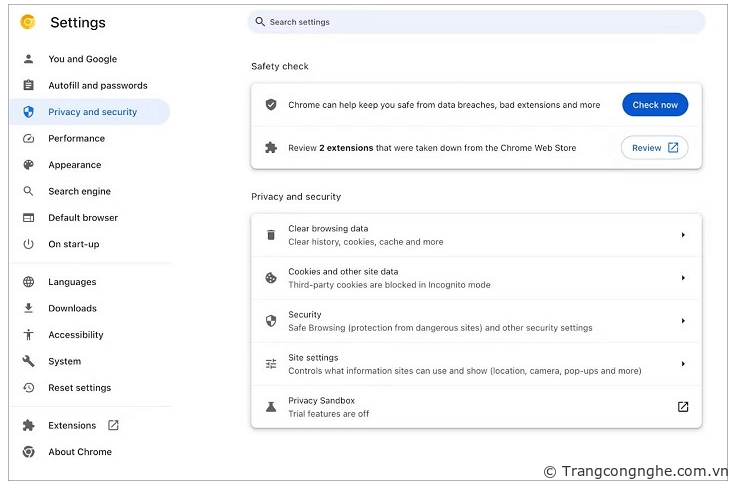Click the Performance gauge icon in sidebar
Image resolution: width=739 pixels, height=489 pixels.
click(x=28, y=139)
